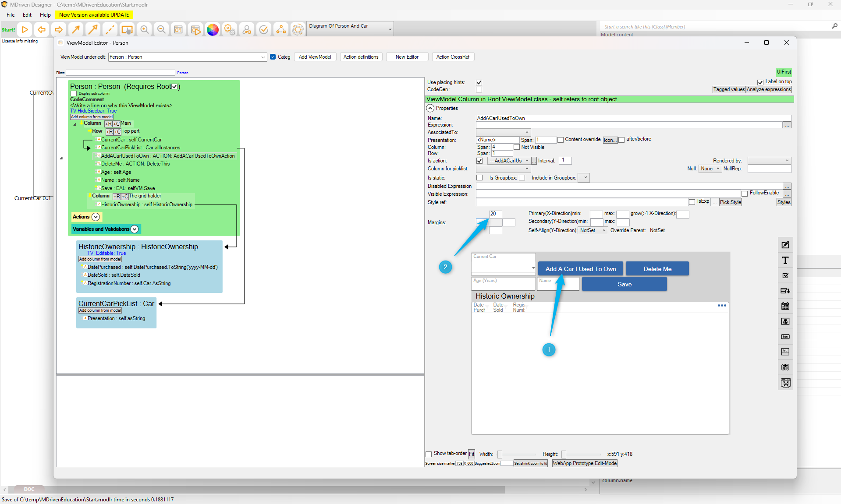Select the 'list' grid widget tool

(785, 352)
